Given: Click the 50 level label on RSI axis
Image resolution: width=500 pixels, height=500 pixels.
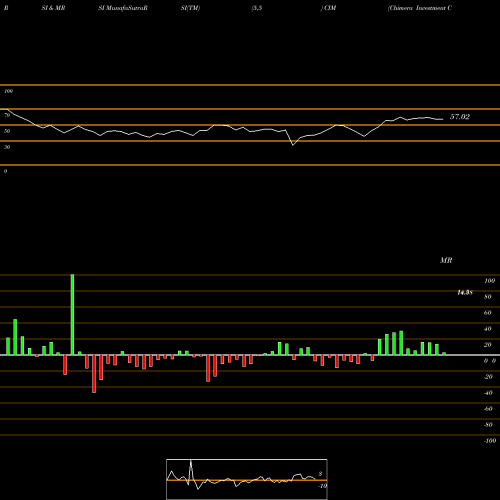Looking at the screenshot, I should tap(7, 131).
